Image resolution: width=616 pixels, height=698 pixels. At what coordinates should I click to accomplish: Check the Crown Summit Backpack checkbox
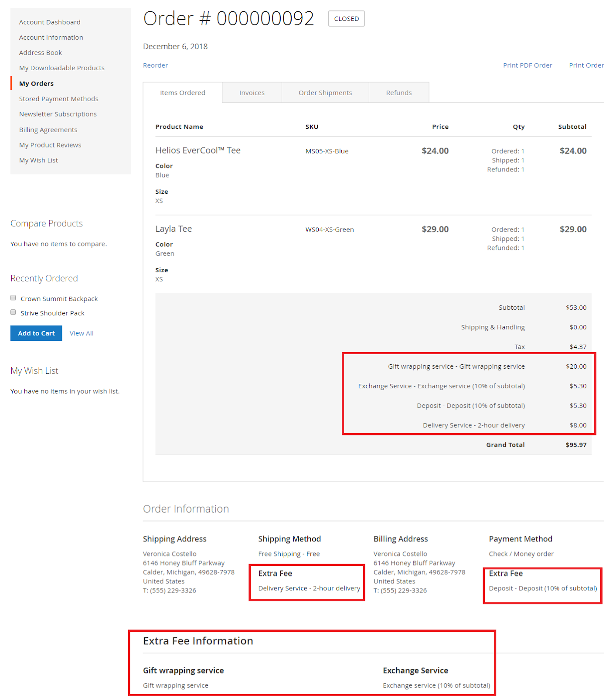pyautogui.click(x=13, y=298)
